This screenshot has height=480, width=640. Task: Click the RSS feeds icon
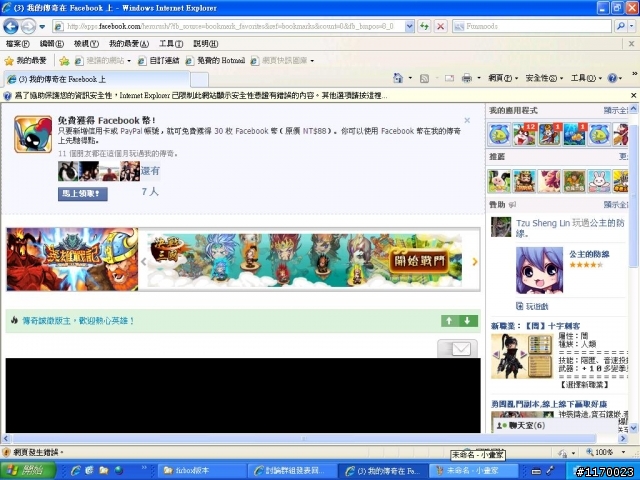coord(424,78)
